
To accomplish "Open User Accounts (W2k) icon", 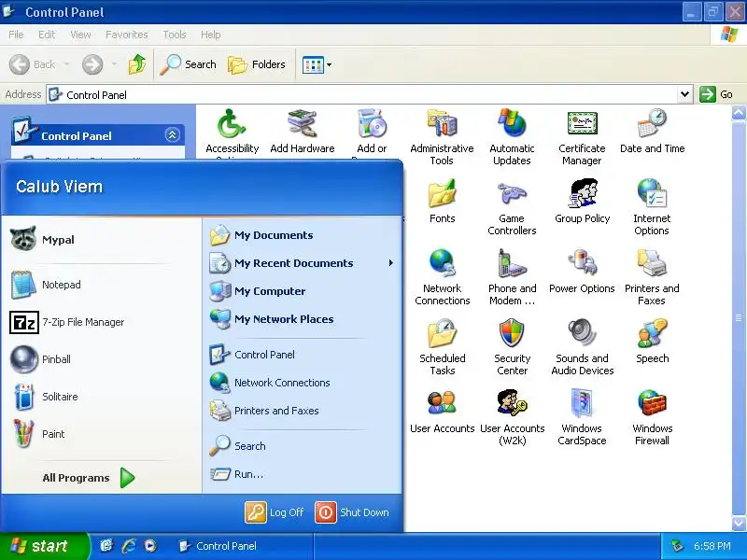I will coord(512,417).
